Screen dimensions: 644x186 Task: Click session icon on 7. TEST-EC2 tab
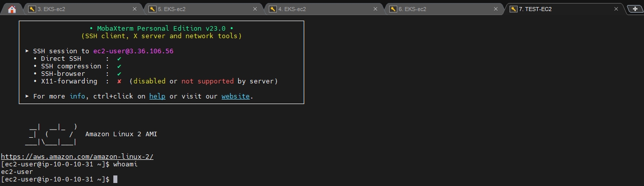point(514,9)
